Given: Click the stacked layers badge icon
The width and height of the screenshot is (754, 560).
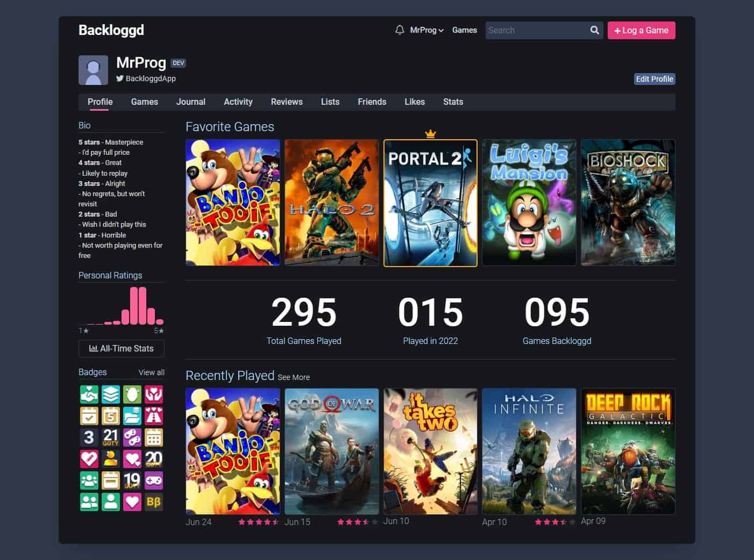Looking at the screenshot, I should tap(111, 394).
